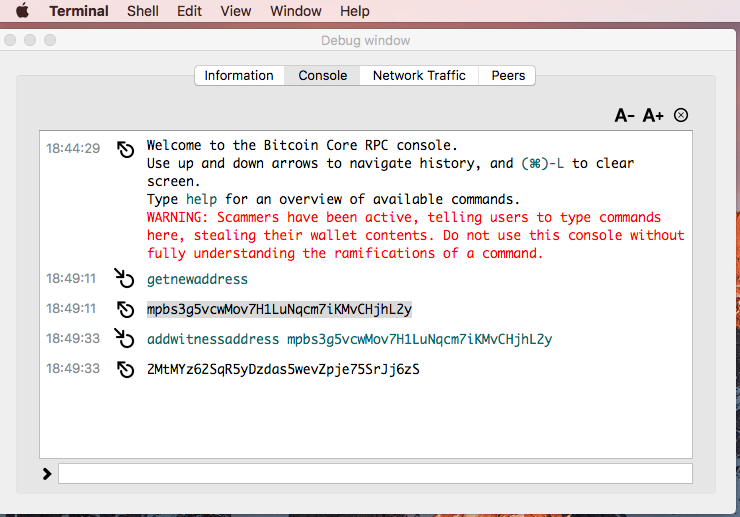Click the command icon beside getnewaddress
Image resolution: width=740 pixels, height=517 pixels.
[125, 278]
